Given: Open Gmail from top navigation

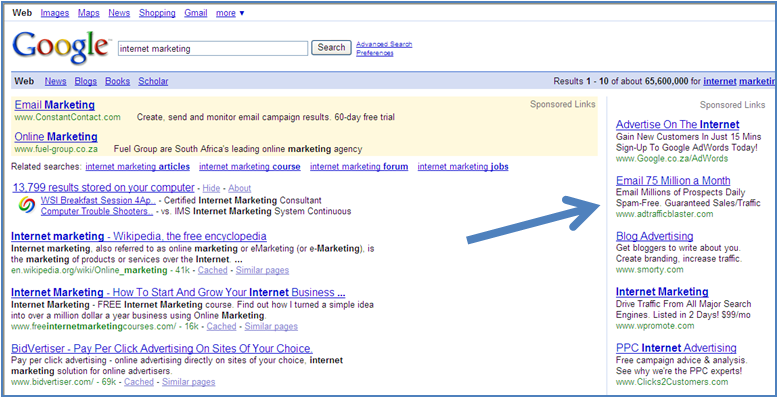Looking at the screenshot, I should tap(195, 13).
